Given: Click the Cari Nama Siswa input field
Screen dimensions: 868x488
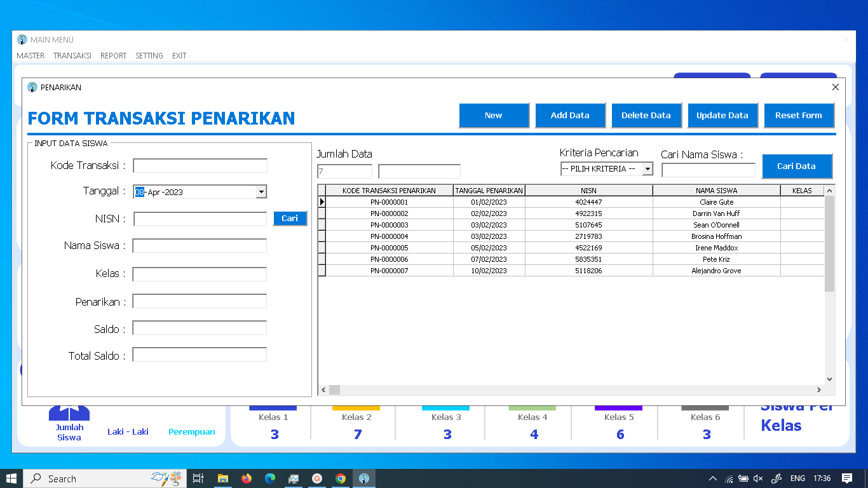Looking at the screenshot, I should (x=707, y=170).
